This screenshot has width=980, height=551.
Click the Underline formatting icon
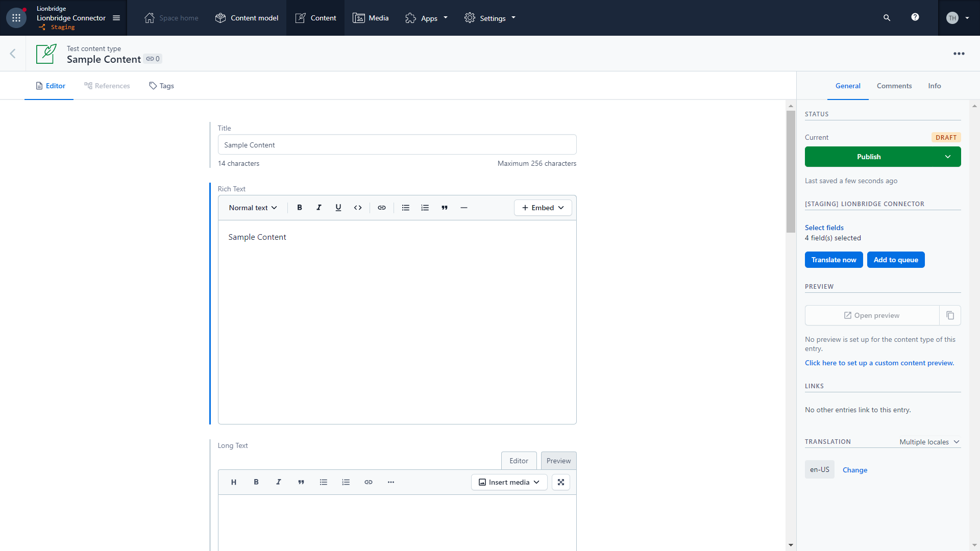[x=338, y=207]
